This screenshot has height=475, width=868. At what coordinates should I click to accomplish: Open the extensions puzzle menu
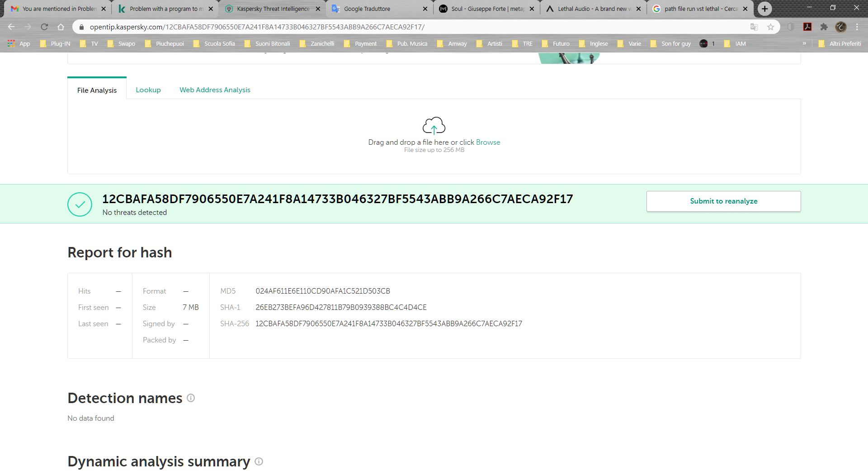[x=824, y=27]
